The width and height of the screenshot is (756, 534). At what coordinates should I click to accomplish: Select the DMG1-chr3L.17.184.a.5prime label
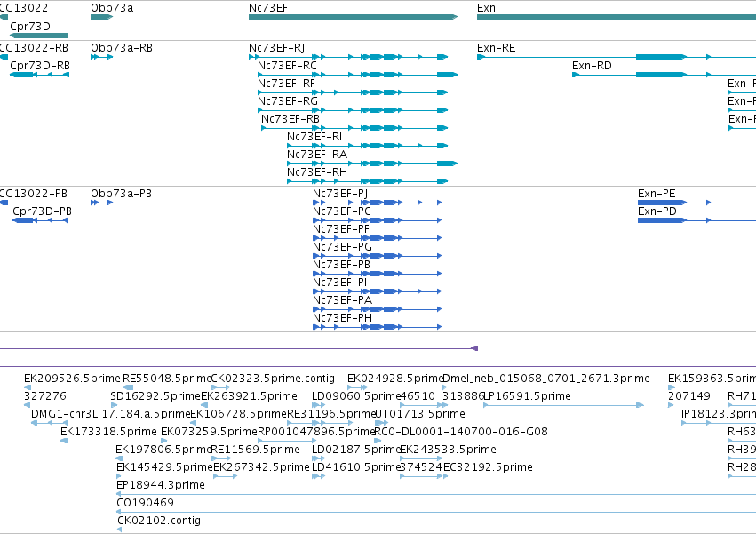pos(111,414)
